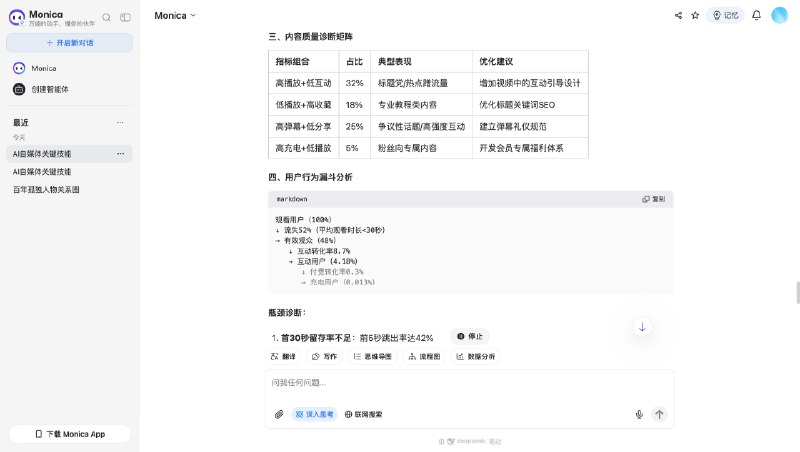Expand the Monica model dropdown in header

(175, 16)
